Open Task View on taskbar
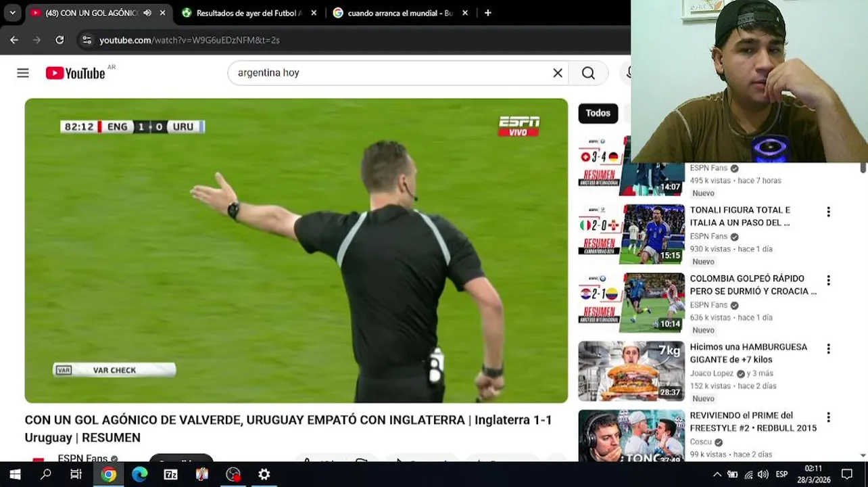 (x=76, y=474)
